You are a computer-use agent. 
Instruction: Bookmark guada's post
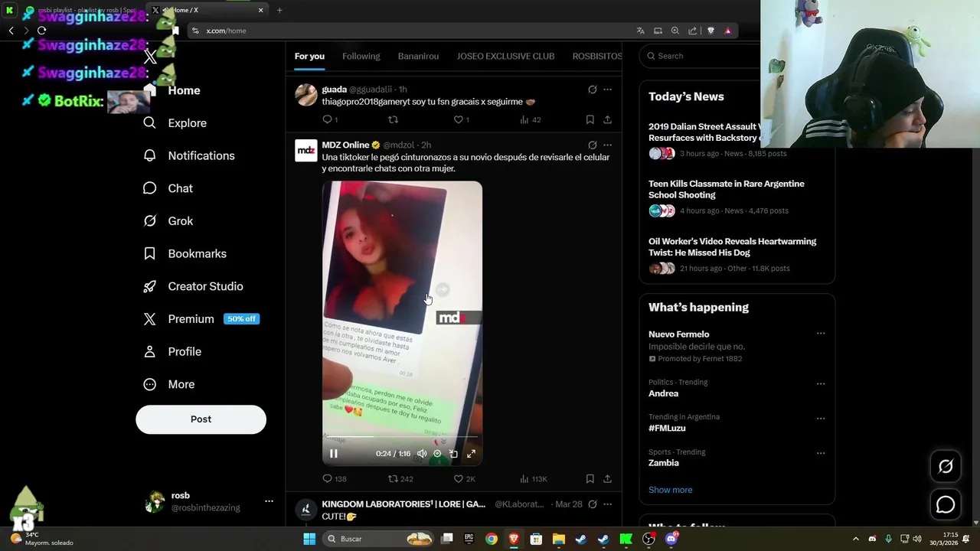pos(590,119)
